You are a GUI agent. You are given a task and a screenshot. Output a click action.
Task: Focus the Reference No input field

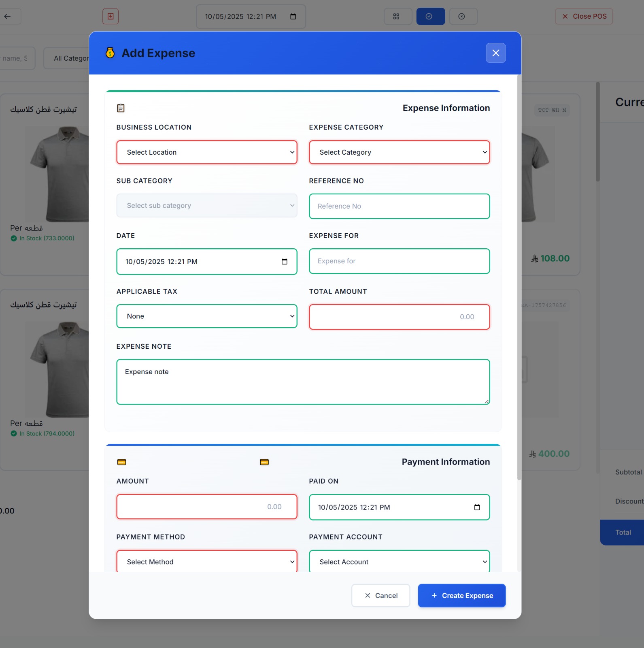click(x=399, y=206)
